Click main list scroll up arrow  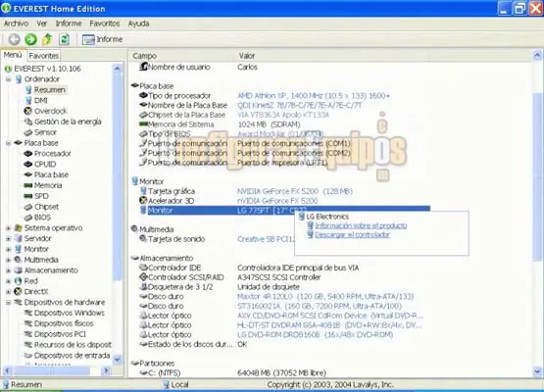pyautogui.click(x=537, y=56)
